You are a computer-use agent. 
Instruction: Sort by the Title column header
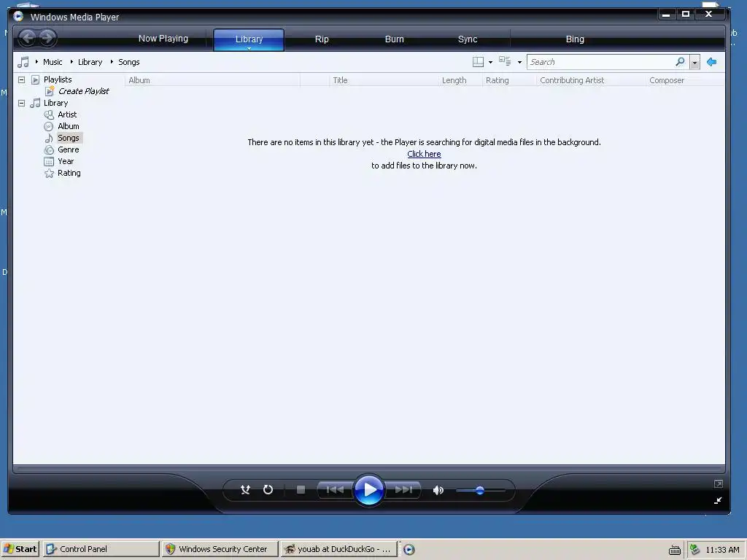(384, 80)
